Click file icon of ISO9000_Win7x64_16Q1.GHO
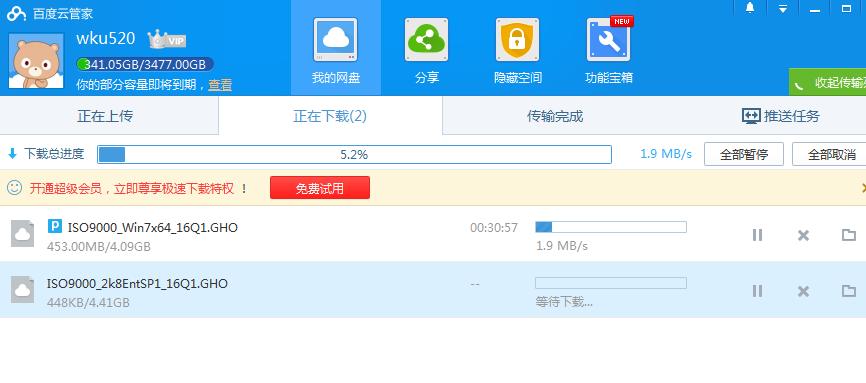This screenshot has width=866, height=383. click(x=23, y=233)
